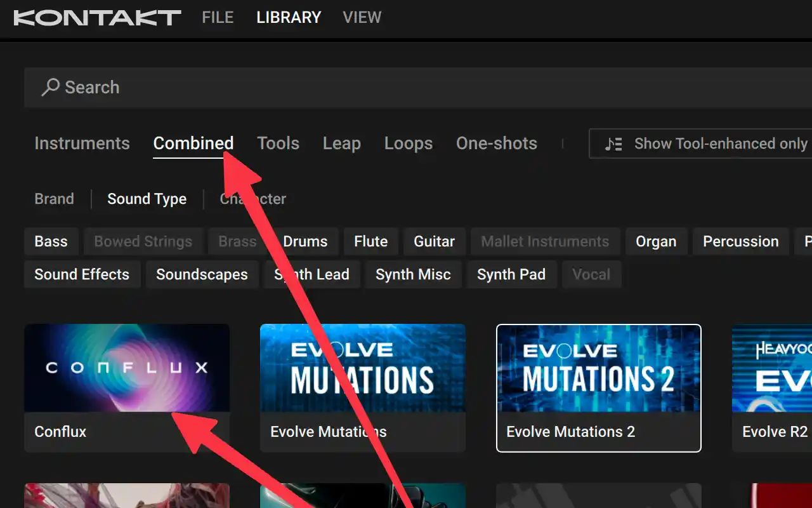
Task: Toggle the Sound Effects filter tag
Action: 82,274
